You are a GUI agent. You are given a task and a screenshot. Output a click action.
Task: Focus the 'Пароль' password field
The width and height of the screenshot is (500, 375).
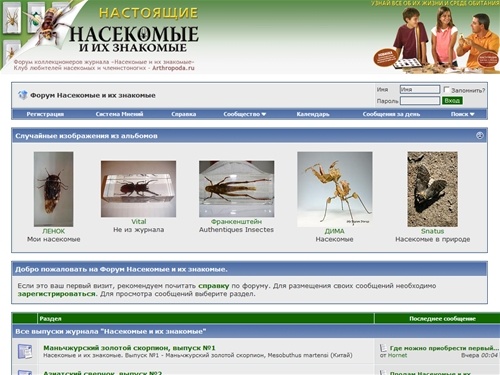(420, 101)
